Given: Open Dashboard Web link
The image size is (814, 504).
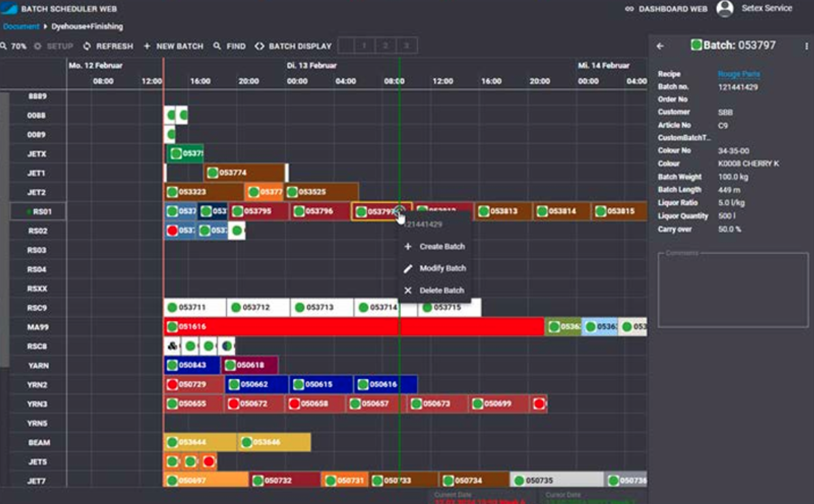Looking at the screenshot, I should [666, 9].
